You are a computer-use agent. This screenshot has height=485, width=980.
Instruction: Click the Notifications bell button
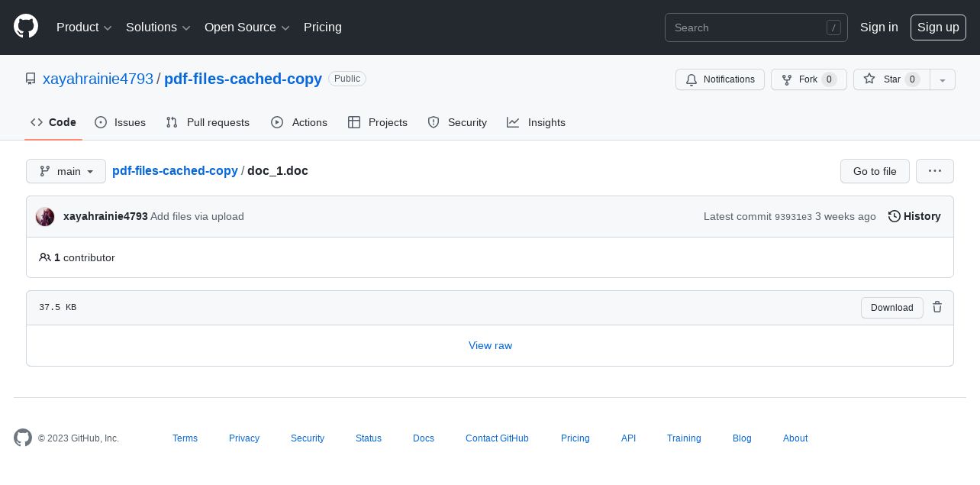click(720, 79)
